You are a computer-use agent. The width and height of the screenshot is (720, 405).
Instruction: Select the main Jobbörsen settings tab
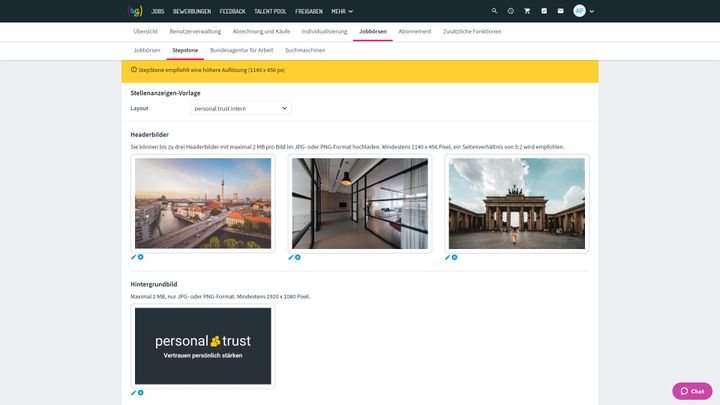(x=373, y=32)
